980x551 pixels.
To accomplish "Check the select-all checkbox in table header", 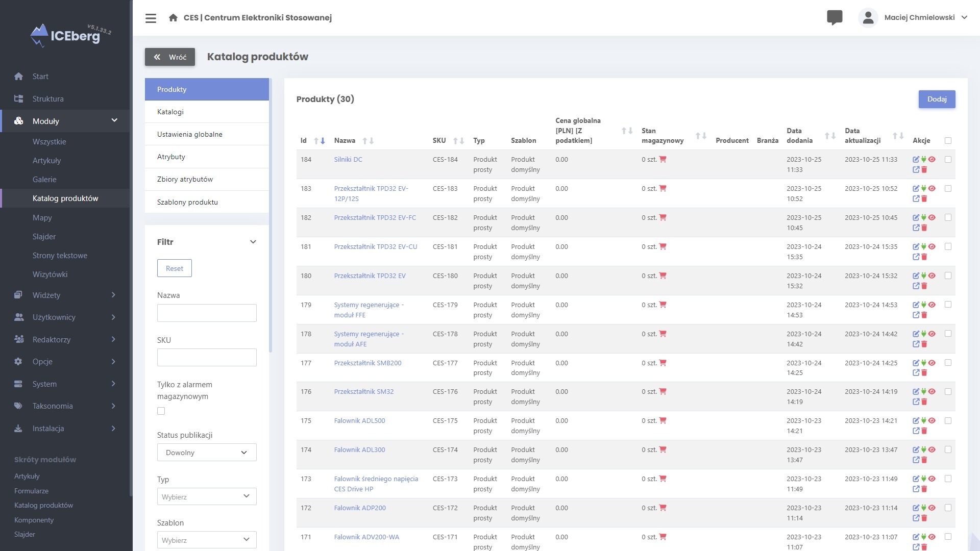I will (948, 141).
